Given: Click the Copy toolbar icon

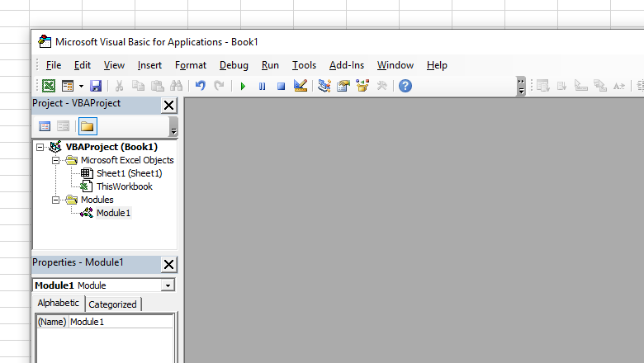Looking at the screenshot, I should pyautogui.click(x=138, y=86).
